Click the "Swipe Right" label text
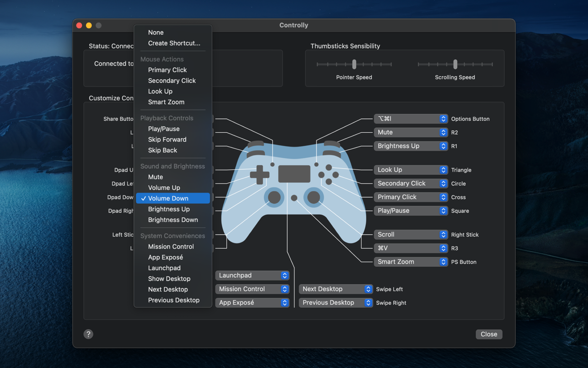This screenshot has width=588, height=368. pos(391,303)
